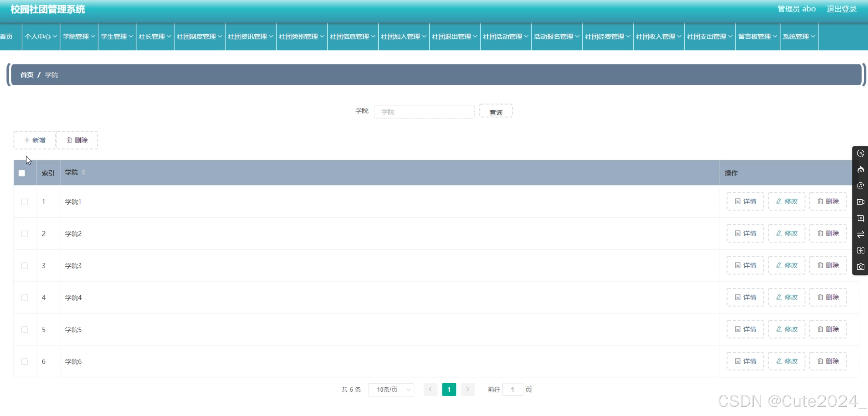Expand the 系统管理 dropdown
Viewport: 868px width, 416px height.
coord(798,36)
